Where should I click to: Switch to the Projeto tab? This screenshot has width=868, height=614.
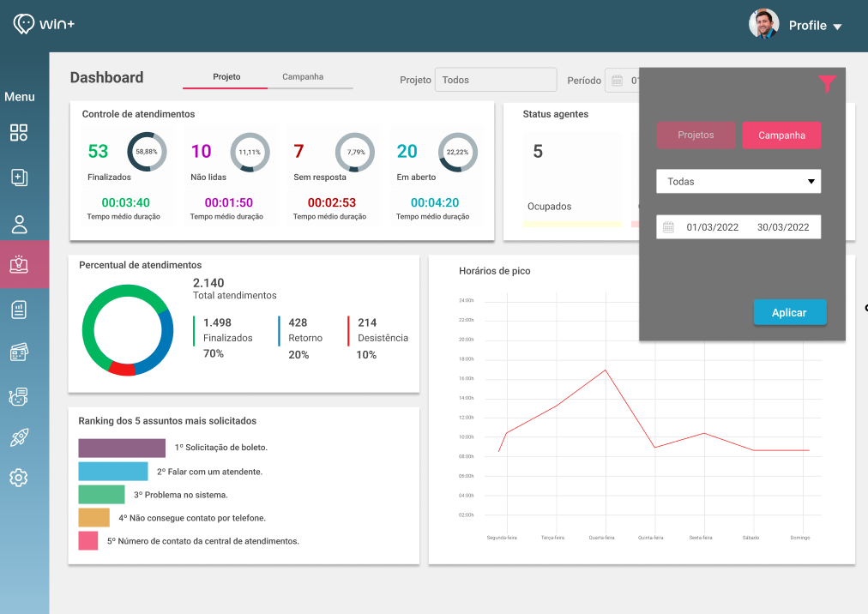(x=226, y=77)
